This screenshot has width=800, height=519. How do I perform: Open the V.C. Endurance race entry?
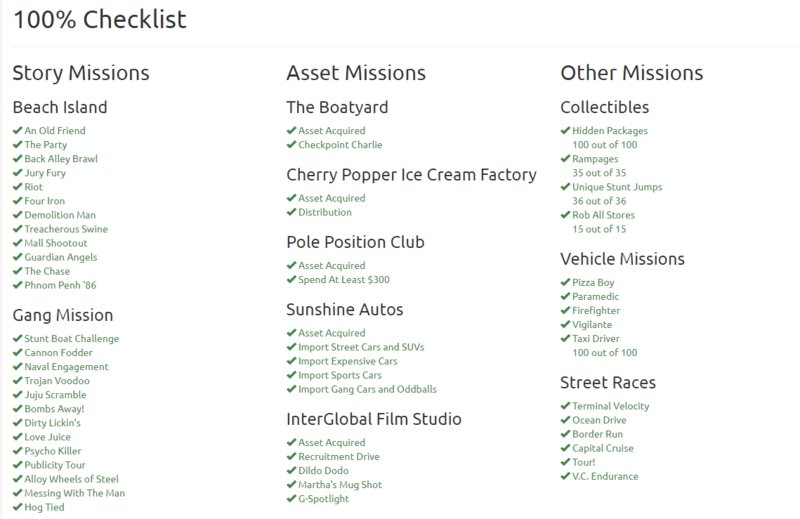(605, 476)
